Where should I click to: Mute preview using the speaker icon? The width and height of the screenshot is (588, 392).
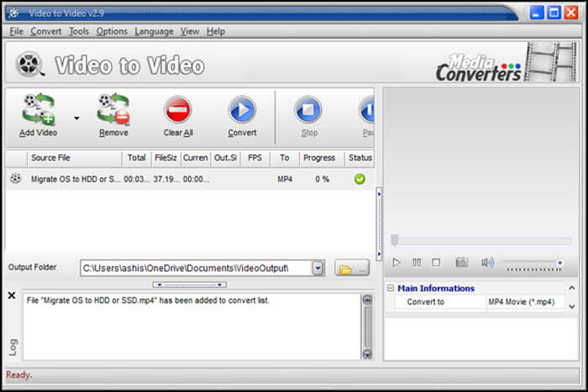coord(487,263)
